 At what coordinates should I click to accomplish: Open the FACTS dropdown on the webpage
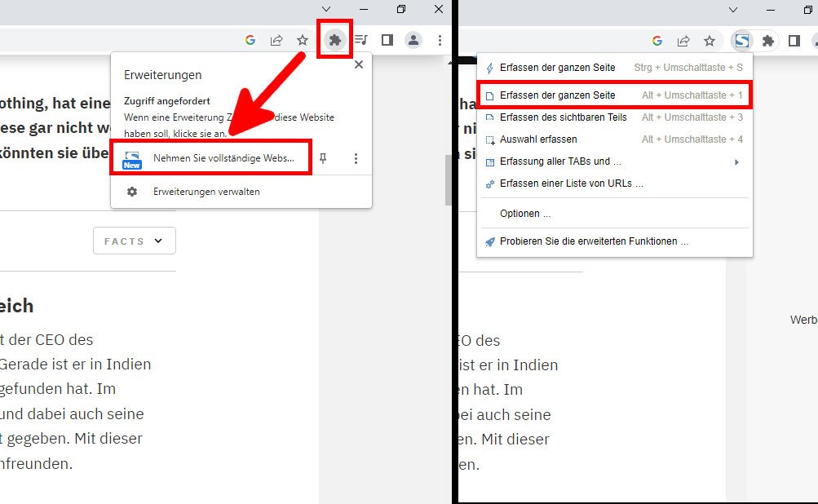click(134, 241)
